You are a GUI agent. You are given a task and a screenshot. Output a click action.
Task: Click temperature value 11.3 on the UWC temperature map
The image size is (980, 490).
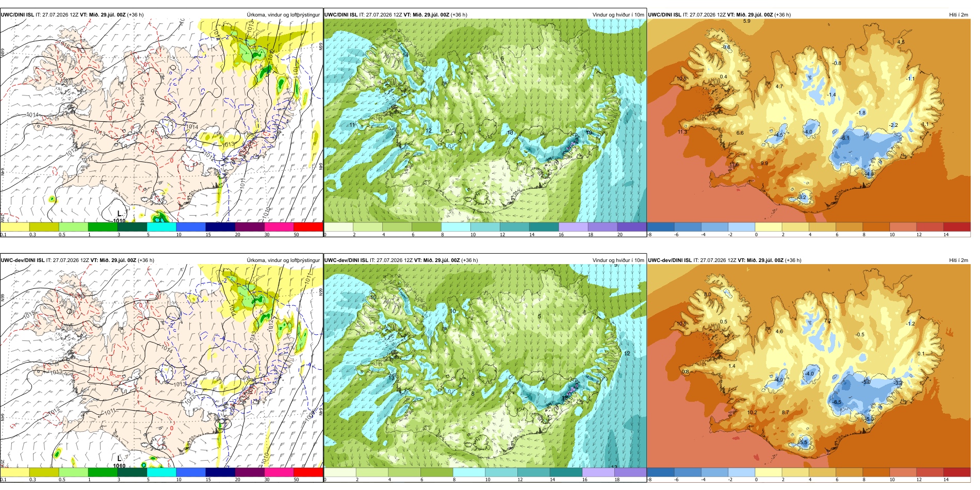[682, 132]
